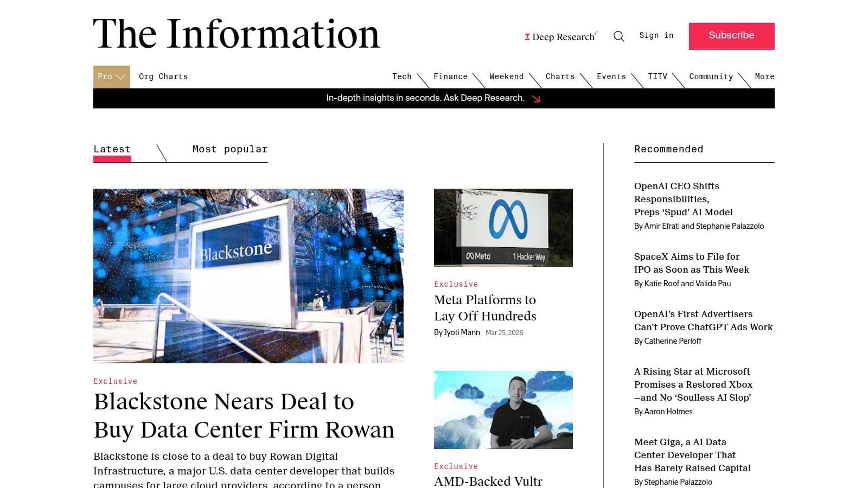Click author Jyoti Mann

pos(462,332)
